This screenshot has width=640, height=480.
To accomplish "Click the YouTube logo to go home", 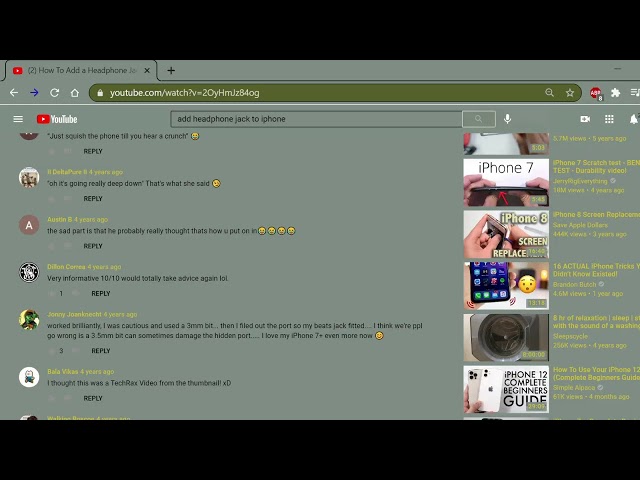I will [x=57, y=119].
